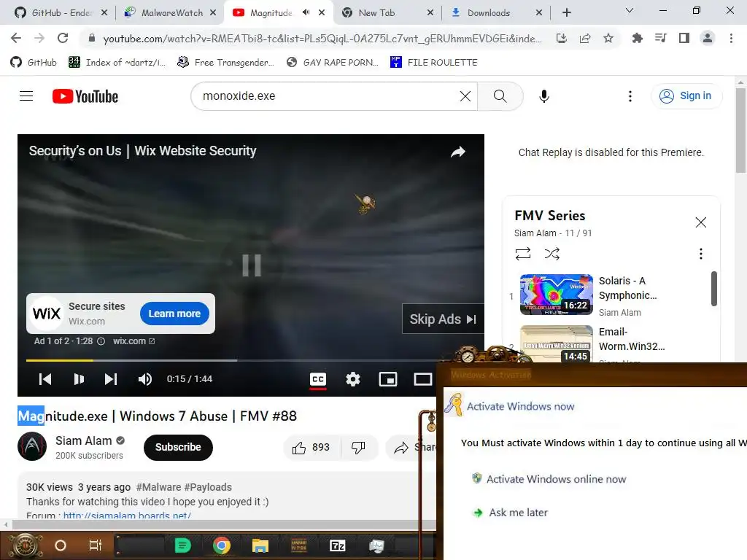Open Chrome extensions puzzle icon

coord(637,38)
